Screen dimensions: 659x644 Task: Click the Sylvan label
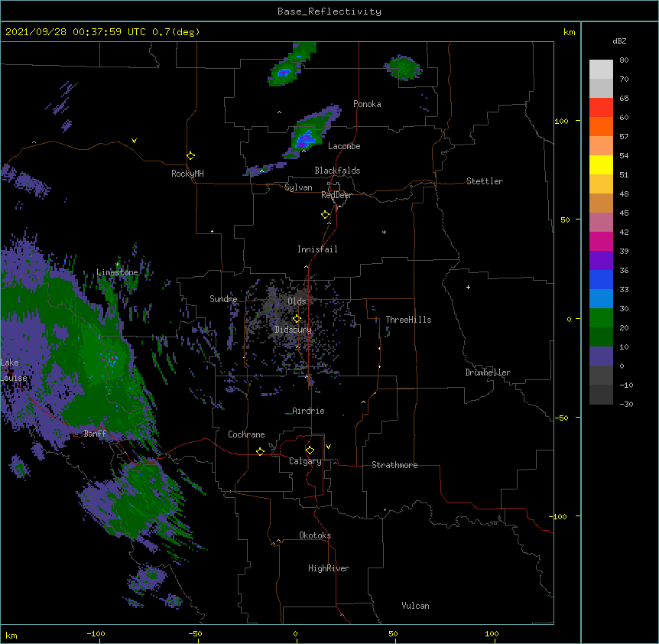tap(298, 187)
